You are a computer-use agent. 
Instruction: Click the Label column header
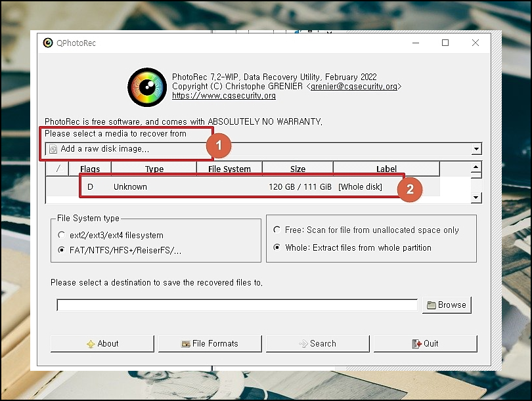pos(386,169)
